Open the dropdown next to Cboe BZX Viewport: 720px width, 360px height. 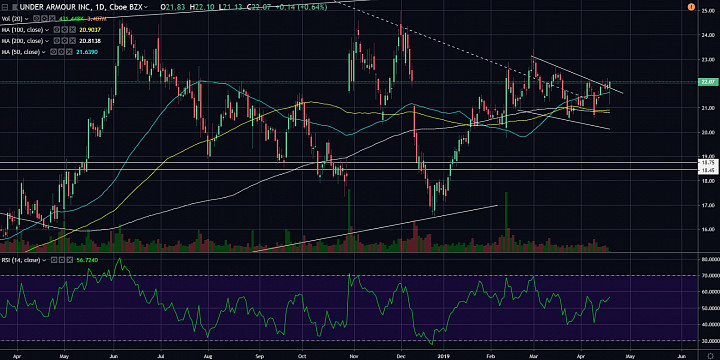[x=146, y=7]
